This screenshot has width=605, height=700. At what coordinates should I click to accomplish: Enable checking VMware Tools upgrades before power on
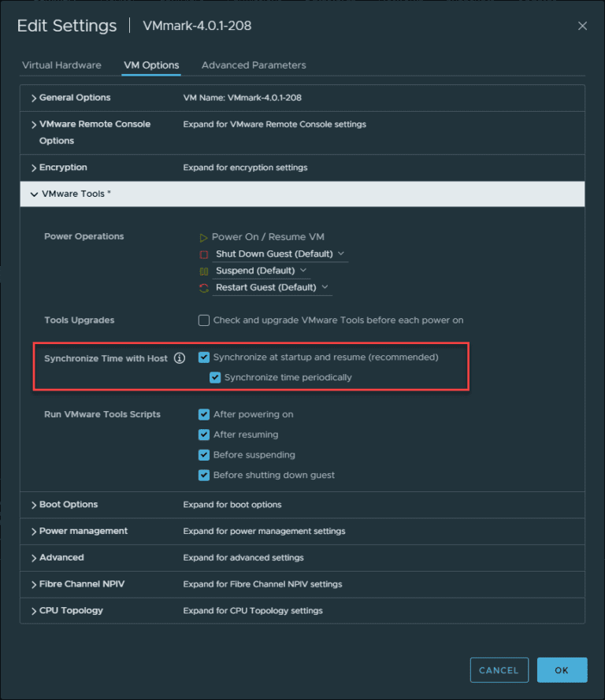click(x=203, y=320)
